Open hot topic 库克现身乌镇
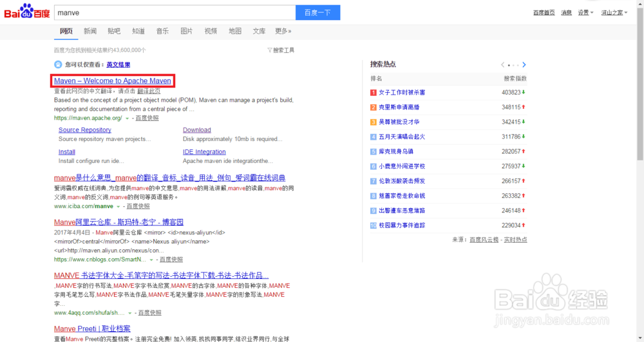This screenshot has width=644, height=342. tap(396, 151)
